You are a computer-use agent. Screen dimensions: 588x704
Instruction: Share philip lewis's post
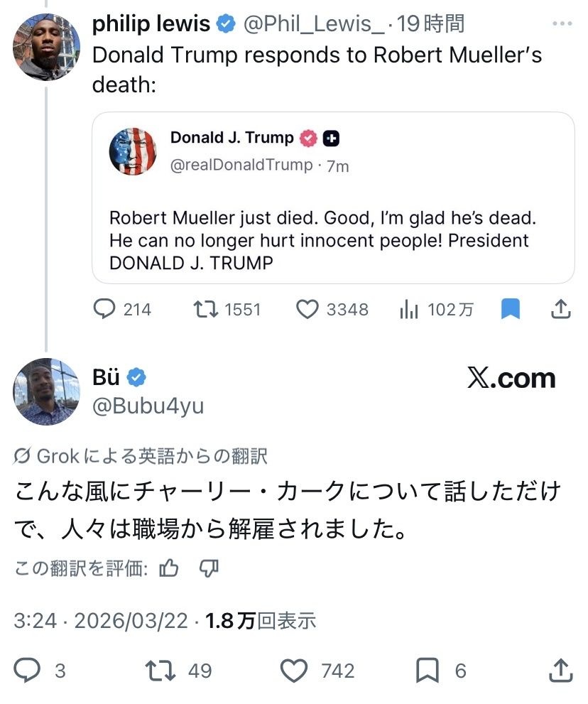click(x=560, y=310)
